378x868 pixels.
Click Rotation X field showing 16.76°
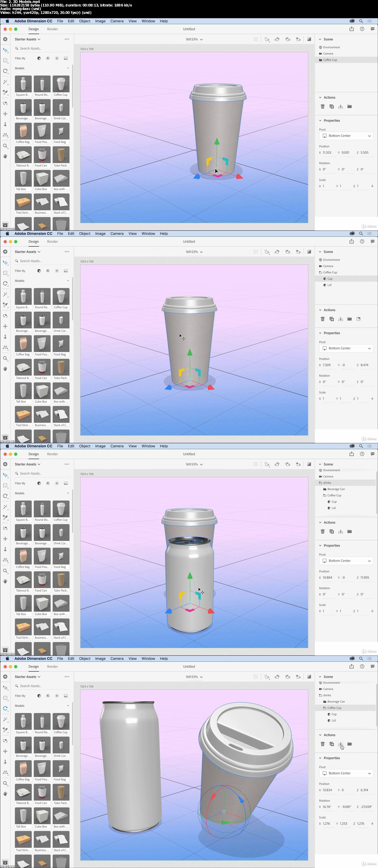328,807
